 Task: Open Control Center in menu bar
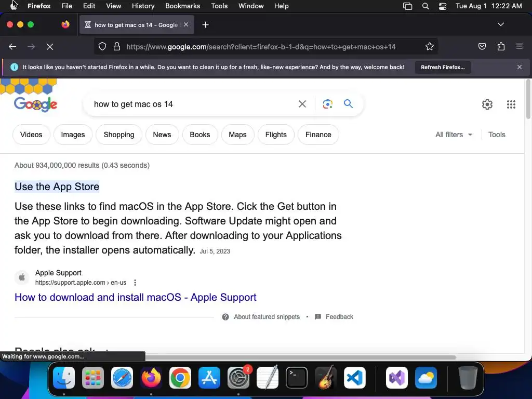pos(443,6)
